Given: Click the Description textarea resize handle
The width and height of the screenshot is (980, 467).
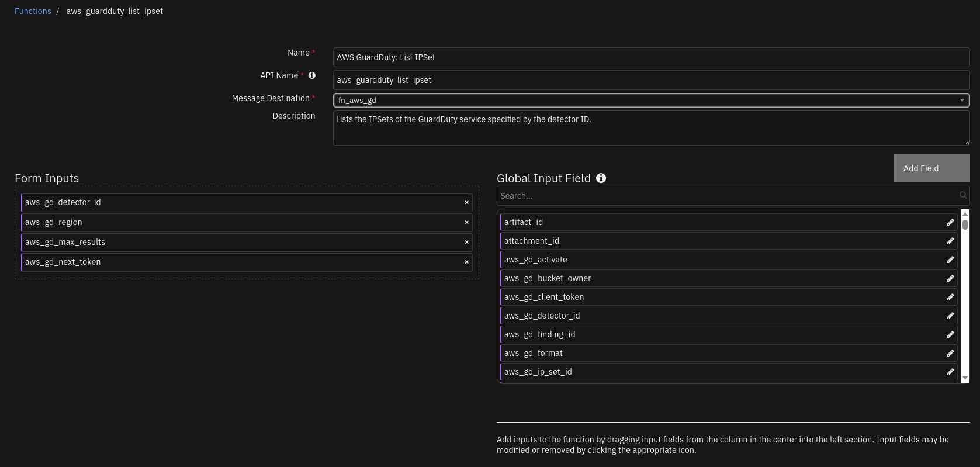Looking at the screenshot, I should point(967,142).
